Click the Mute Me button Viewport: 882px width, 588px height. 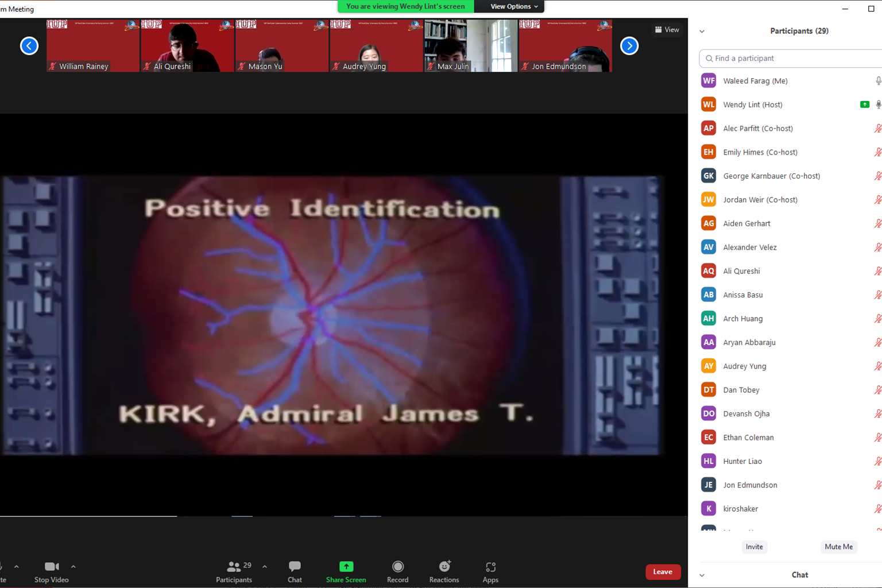coord(838,547)
